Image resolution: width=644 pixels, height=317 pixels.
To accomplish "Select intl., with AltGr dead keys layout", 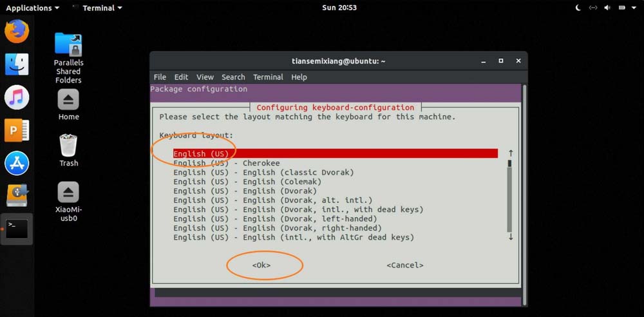I will click(x=294, y=237).
